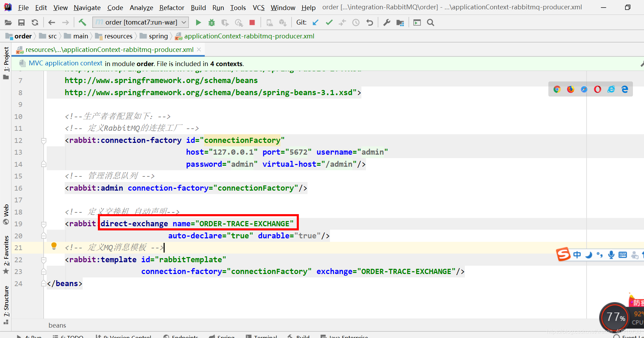644x338 pixels.
Task: Open Git Show History clock icon
Action: click(356, 22)
